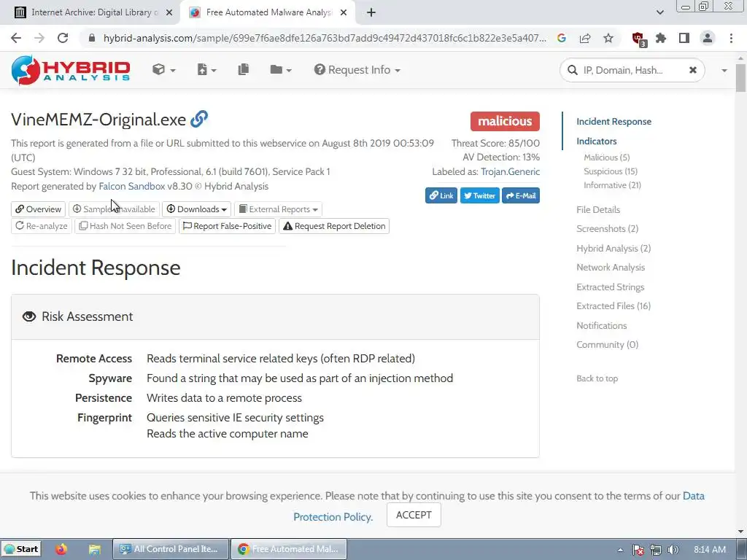This screenshot has width=747, height=560.
Task: Click the Google icon in address bar
Action: (562, 38)
